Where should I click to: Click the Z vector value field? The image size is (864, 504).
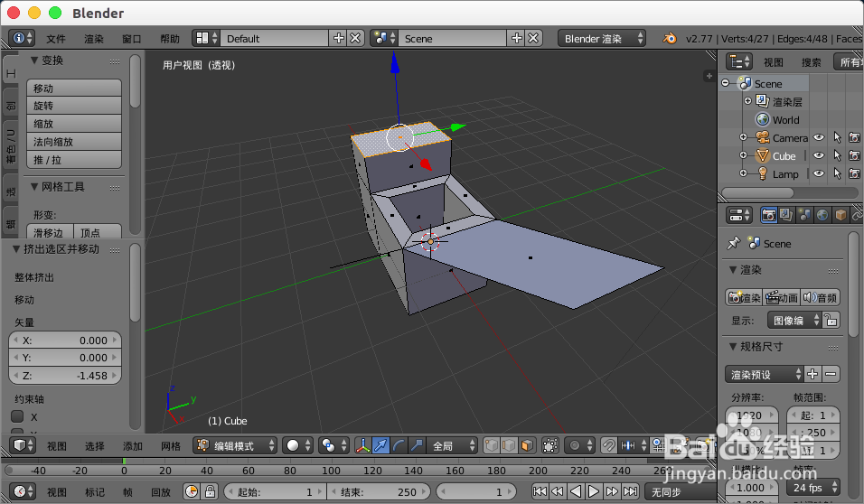click(65, 375)
